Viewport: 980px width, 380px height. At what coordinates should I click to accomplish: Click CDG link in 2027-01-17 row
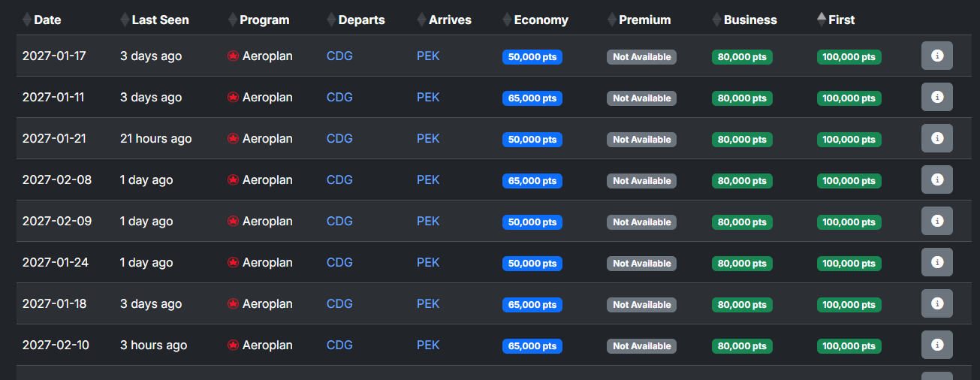[339, 56]
